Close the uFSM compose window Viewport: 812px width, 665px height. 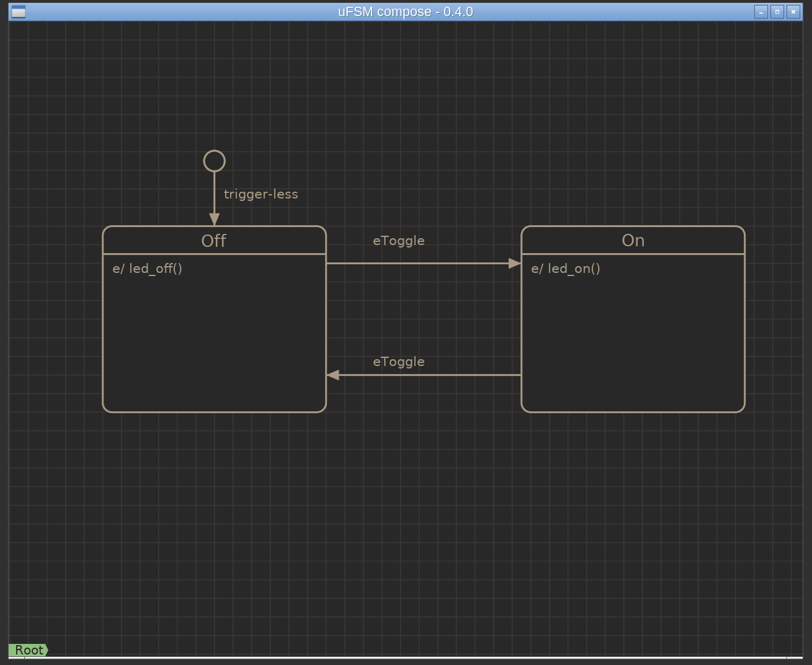tap(793, 12)
